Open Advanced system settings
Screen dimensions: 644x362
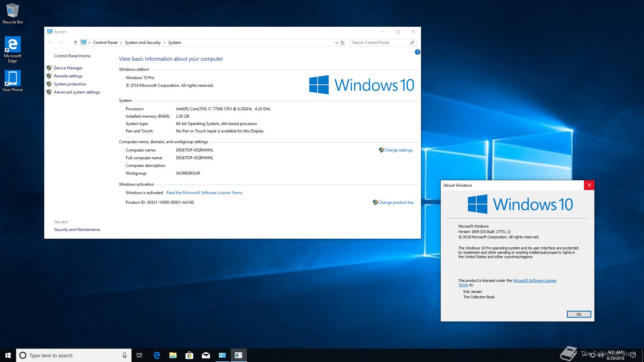(77, 92)
